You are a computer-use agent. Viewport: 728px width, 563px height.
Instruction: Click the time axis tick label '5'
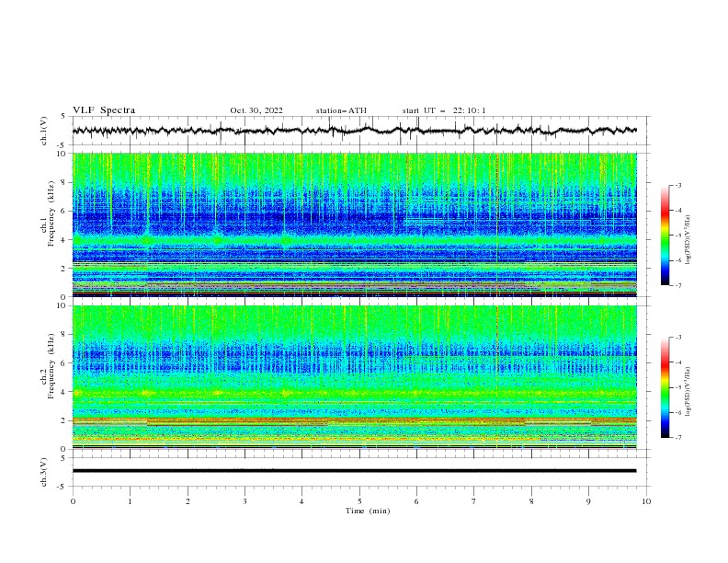tap(359, 501)
